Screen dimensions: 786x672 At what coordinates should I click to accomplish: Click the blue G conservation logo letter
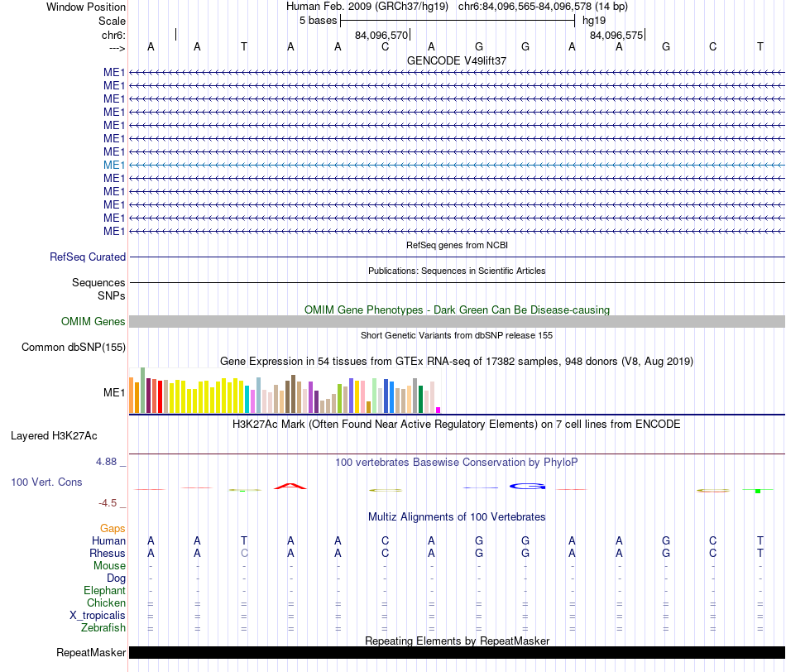(527, 486)
